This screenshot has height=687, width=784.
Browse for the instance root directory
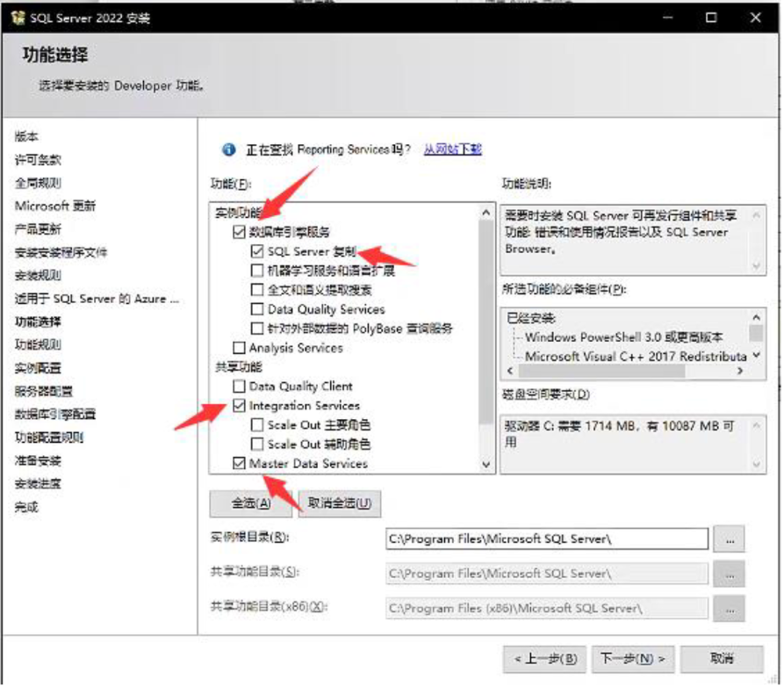click(x=729, y=538)
